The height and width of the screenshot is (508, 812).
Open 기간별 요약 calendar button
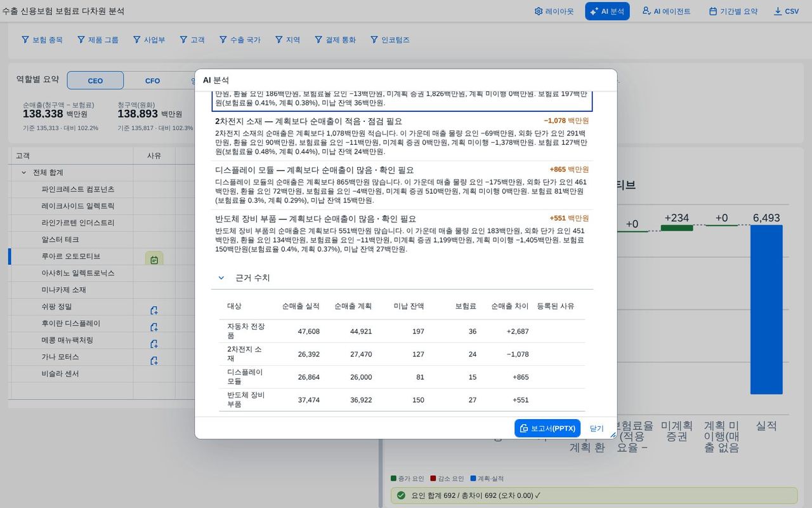click(733, 11)
